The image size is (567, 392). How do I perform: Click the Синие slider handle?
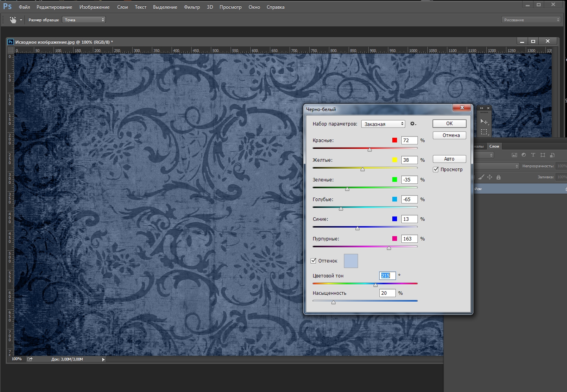(357, 228)
